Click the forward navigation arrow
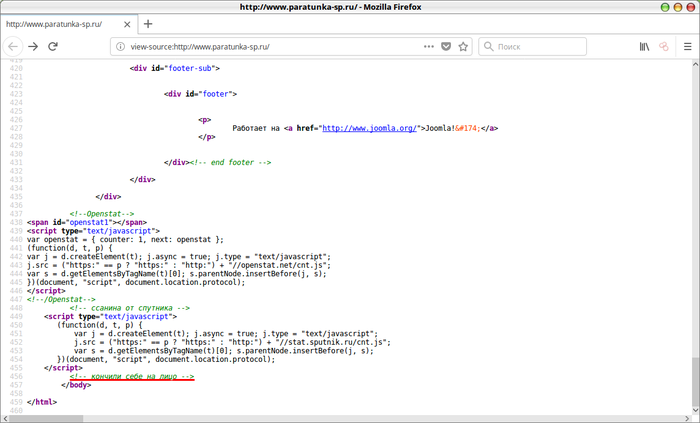The image size is (700, 423). coord(34,46)
